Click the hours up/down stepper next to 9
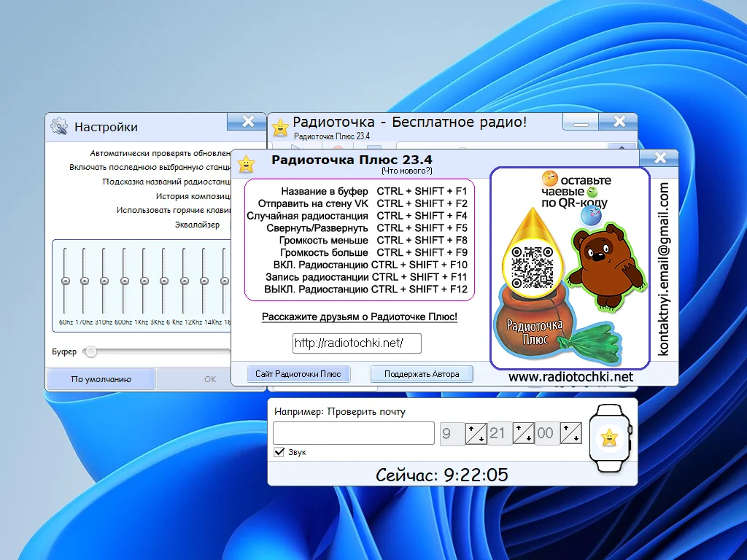Image resolution: width=747 pixels, height=560 pixels. click(x=476, y=433)
